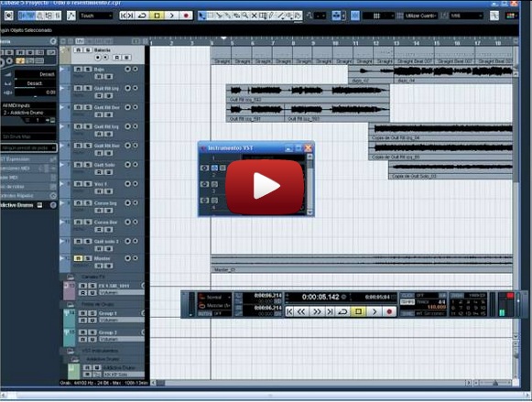The width and height of the screenshot is (532, 402).
Task: Click Fast Forward in the transport panel
Action: 316,311
